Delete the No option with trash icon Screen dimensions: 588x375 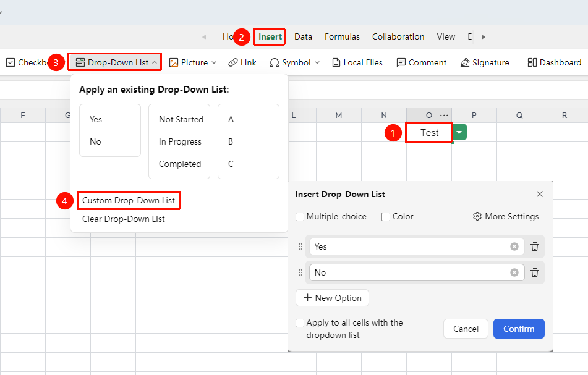click(535, 272)
